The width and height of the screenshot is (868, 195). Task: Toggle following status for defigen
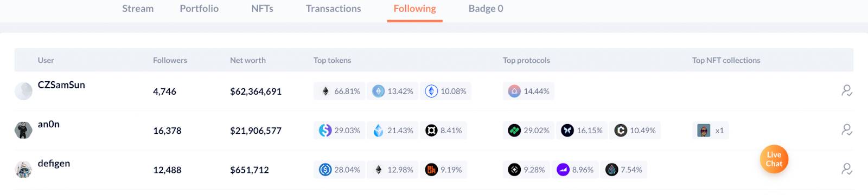tap(846, 170)
